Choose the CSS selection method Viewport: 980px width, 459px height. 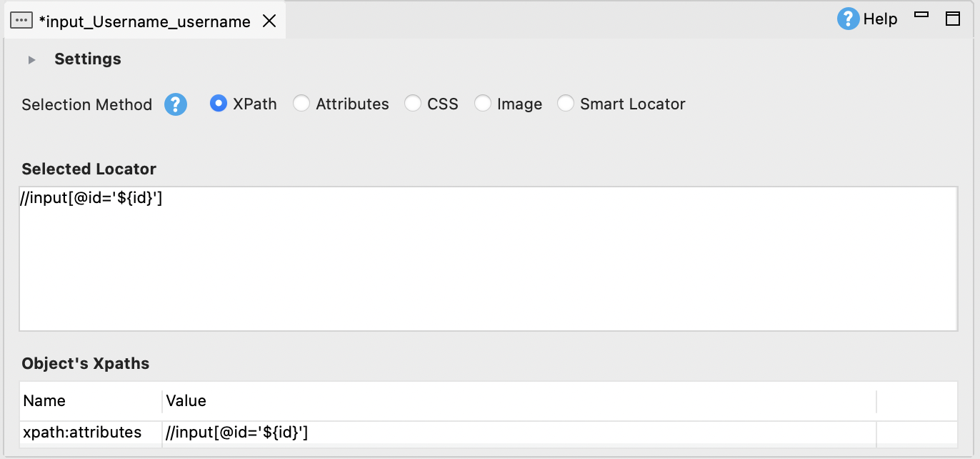pyautogui.click(x=413, y=104)
